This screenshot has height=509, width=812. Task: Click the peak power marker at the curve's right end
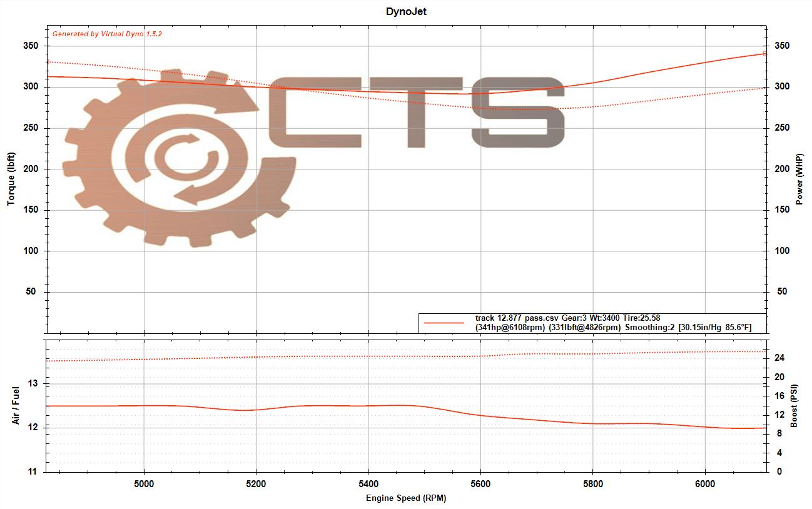(x=764, y=54)
